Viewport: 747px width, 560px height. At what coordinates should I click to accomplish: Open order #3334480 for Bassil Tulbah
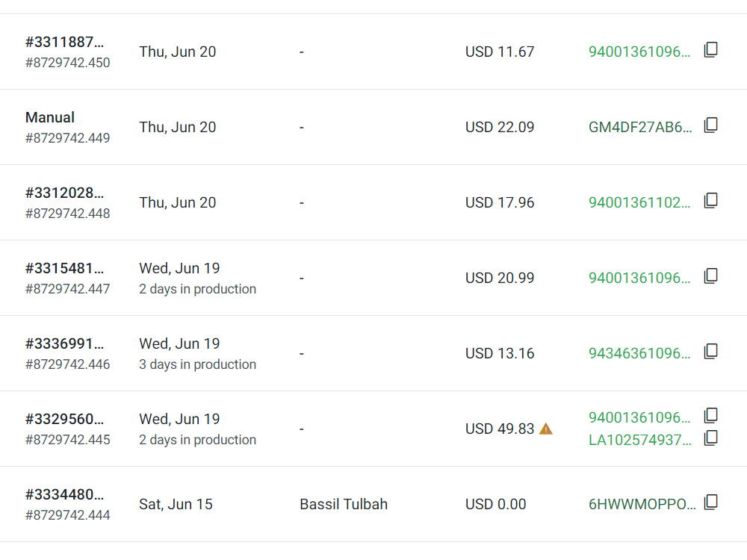coord(64,494)
